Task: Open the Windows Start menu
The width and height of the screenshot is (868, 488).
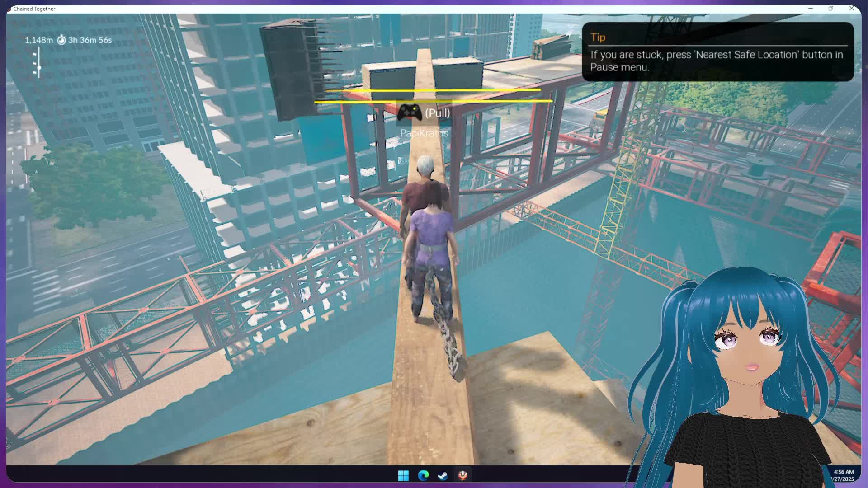Action: pos(403,475)
